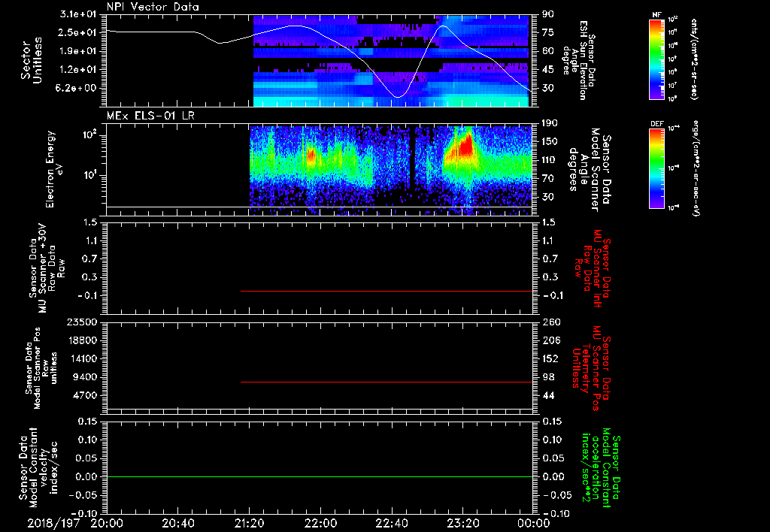Click the 20:40 time axis label

[177, 524]
